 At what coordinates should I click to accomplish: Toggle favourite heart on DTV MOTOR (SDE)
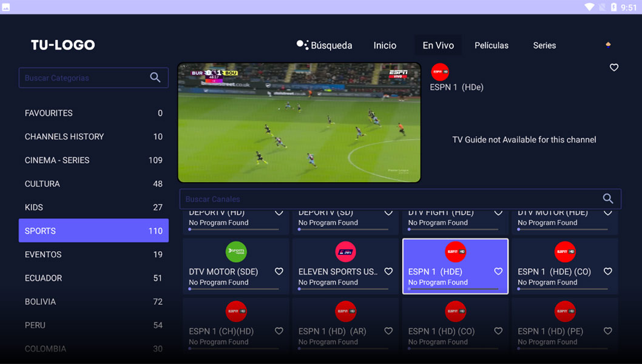279,271
